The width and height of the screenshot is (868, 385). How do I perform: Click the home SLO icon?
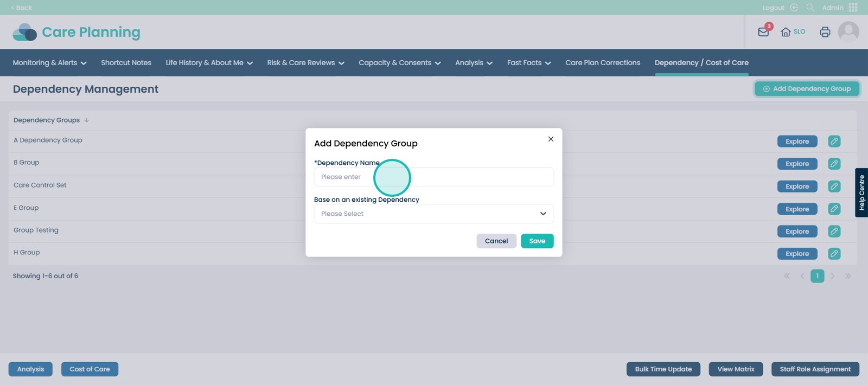(x=786, y=32)
